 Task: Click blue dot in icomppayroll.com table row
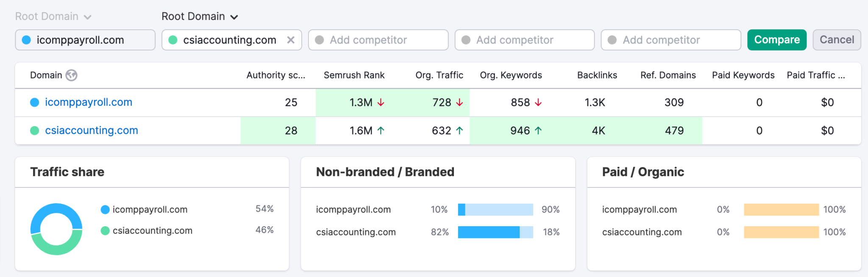(35, 102)
